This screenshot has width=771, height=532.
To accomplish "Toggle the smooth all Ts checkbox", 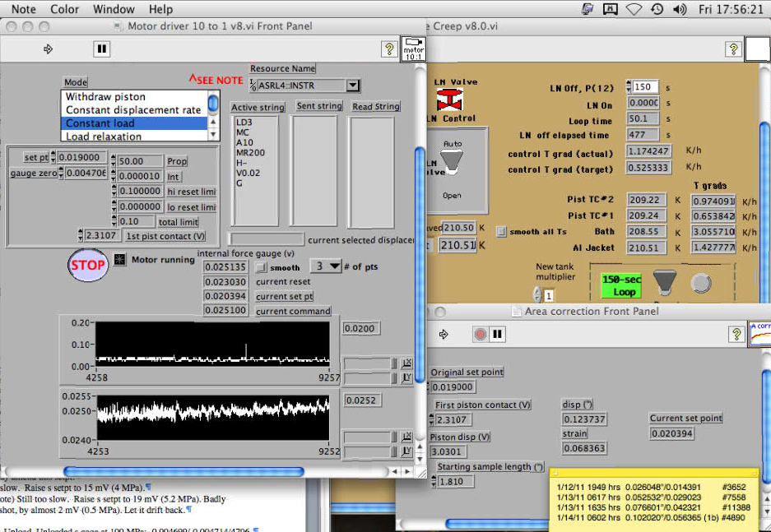I will (502, 232).
